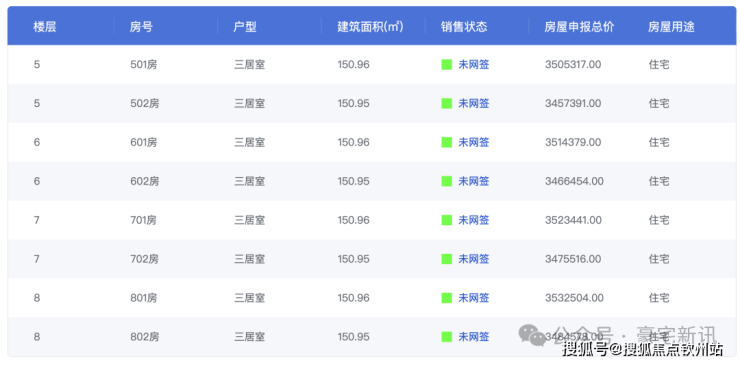740x365 pixels.
Task: Click the 销售状态 column header
Action: point(464,27)
